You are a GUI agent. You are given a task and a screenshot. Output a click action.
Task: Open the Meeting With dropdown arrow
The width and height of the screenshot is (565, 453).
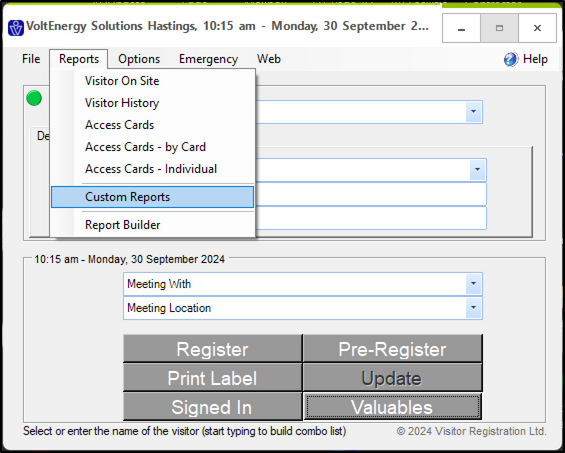(x=473, y=284)
